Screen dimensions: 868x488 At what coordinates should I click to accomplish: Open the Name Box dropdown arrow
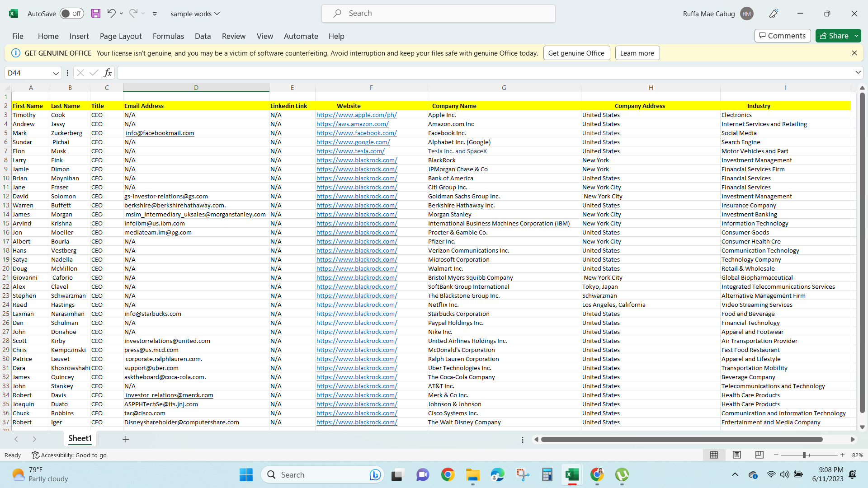[x=56, y=73]
